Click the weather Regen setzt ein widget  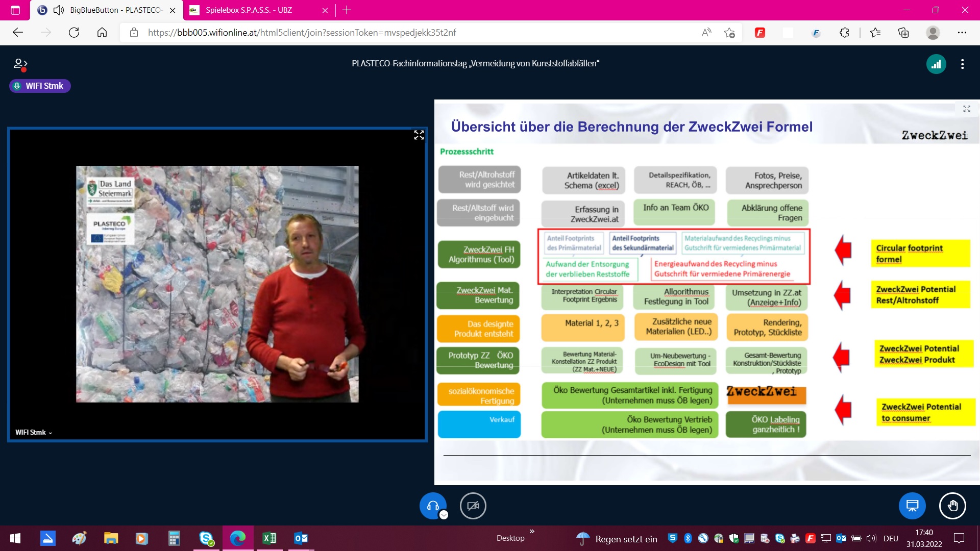point(617,539)
